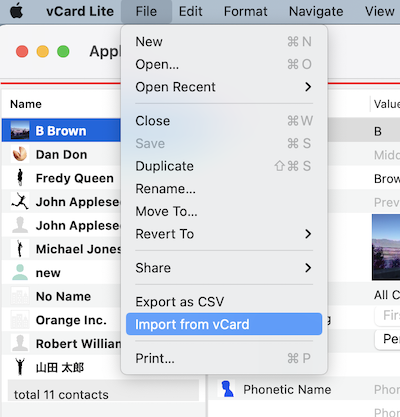Click the blue head icon by Phonetic Name
400x417 pixels.
[x=227, y=389]
